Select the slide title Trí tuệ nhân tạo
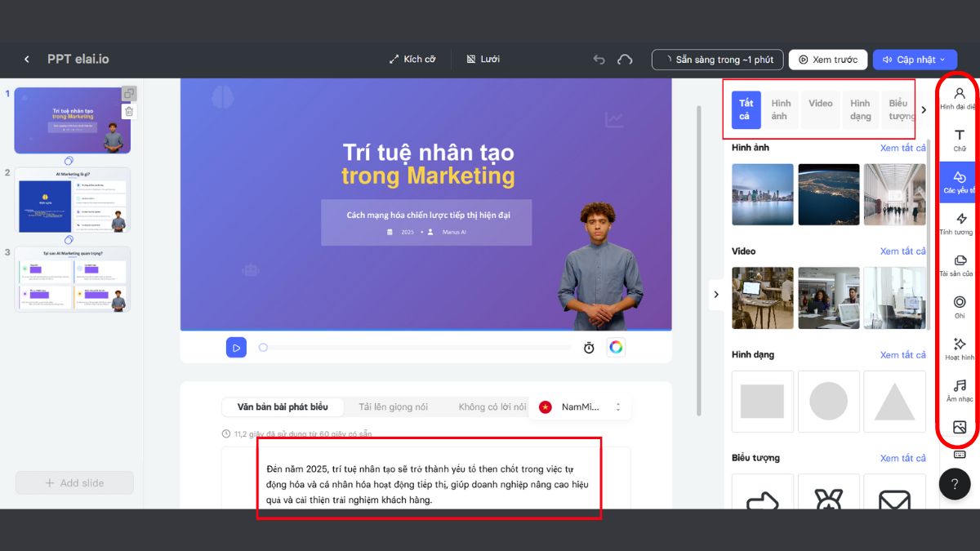The width and height of the screenshot is (980, 551). (x=428, y=152)
